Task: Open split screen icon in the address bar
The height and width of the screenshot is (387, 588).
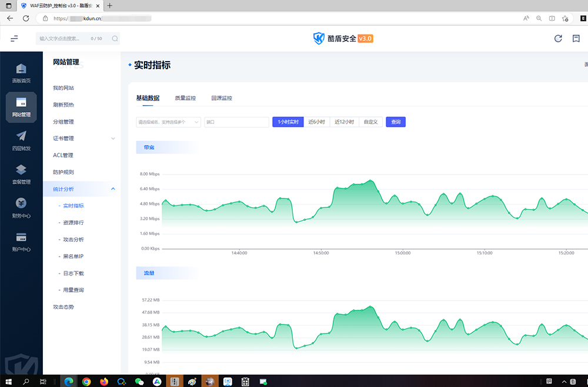Action: click(x=552, y=18)
